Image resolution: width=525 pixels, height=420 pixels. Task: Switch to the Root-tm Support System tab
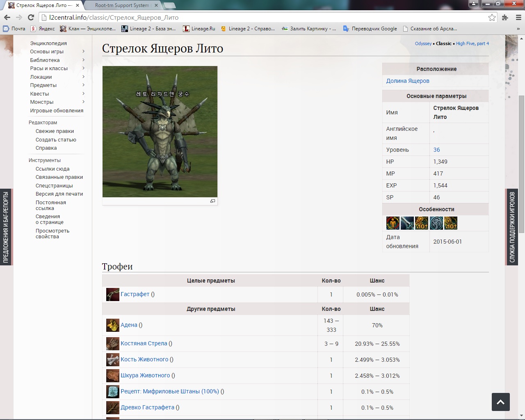pos(122,5)
